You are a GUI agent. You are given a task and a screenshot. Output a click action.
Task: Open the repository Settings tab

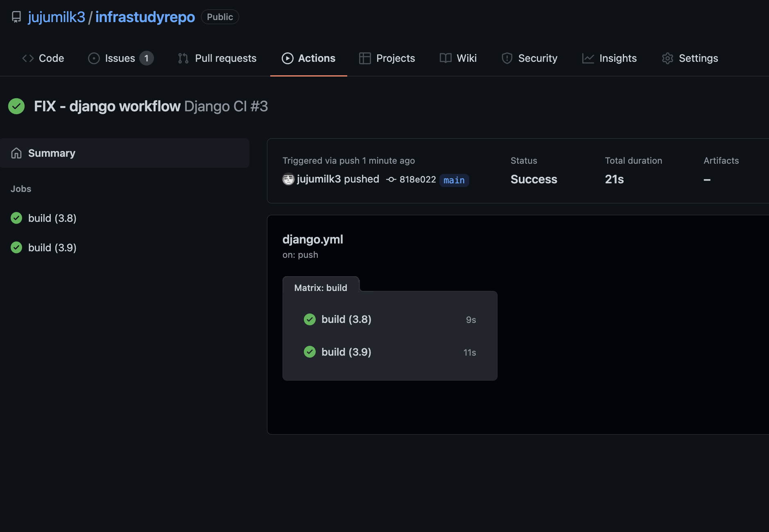(x=690, y=58)
